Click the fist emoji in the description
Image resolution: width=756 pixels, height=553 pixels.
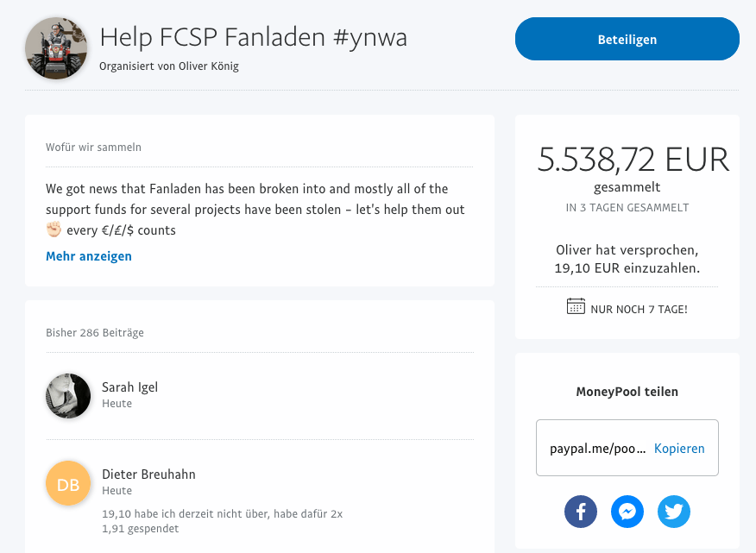point(54,230)
